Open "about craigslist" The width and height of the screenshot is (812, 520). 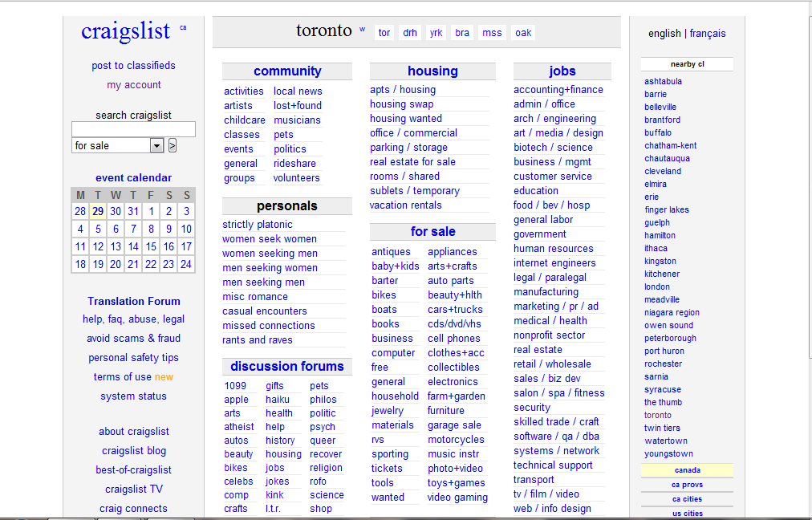point(134,432)
